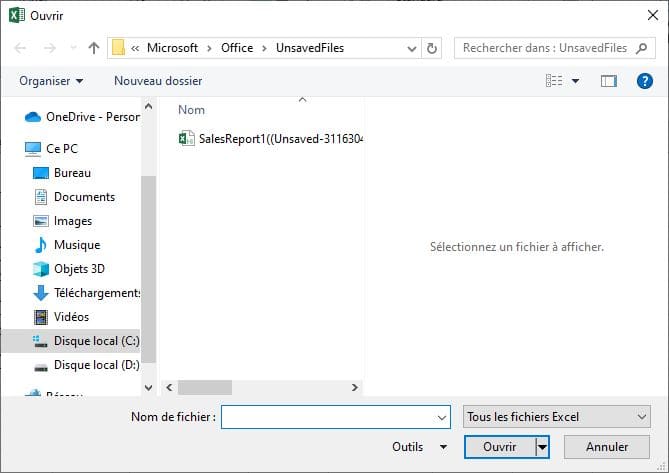The image size is (669, 473).
Task: Go up one folder level
Action: coord(94,48)
